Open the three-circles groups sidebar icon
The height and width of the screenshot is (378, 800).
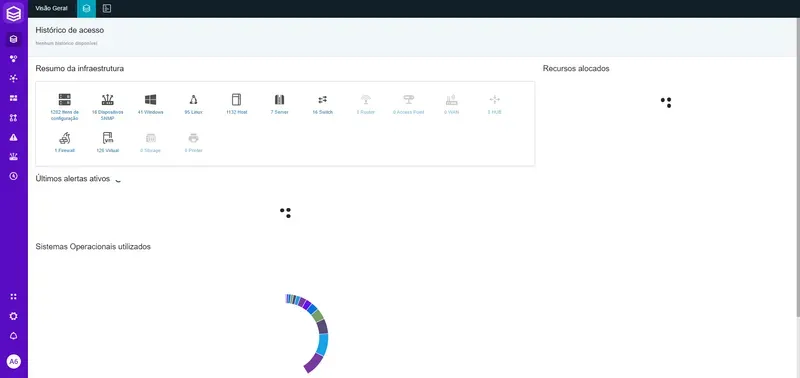point(14,59)
